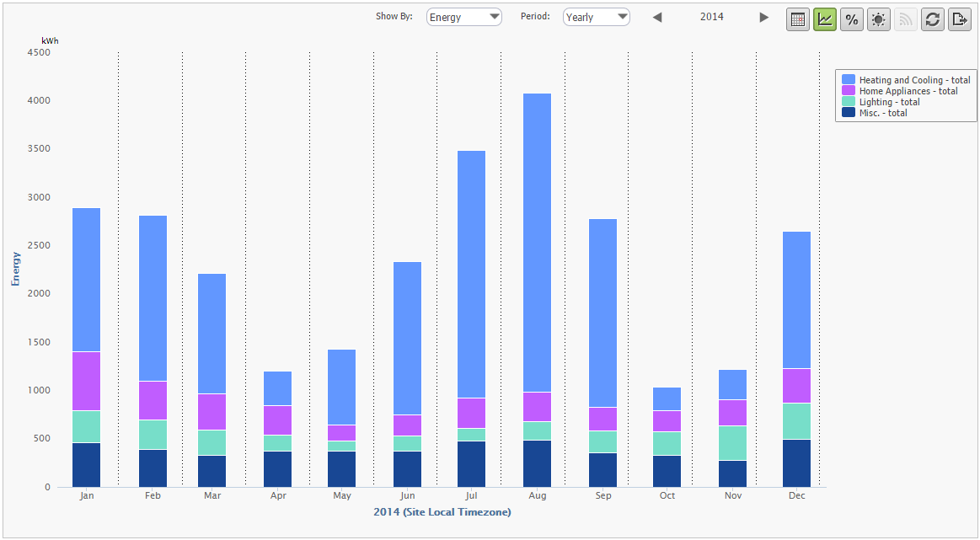Click the Misc. - total legend entry
980x540 pixels.
(883, 113)
